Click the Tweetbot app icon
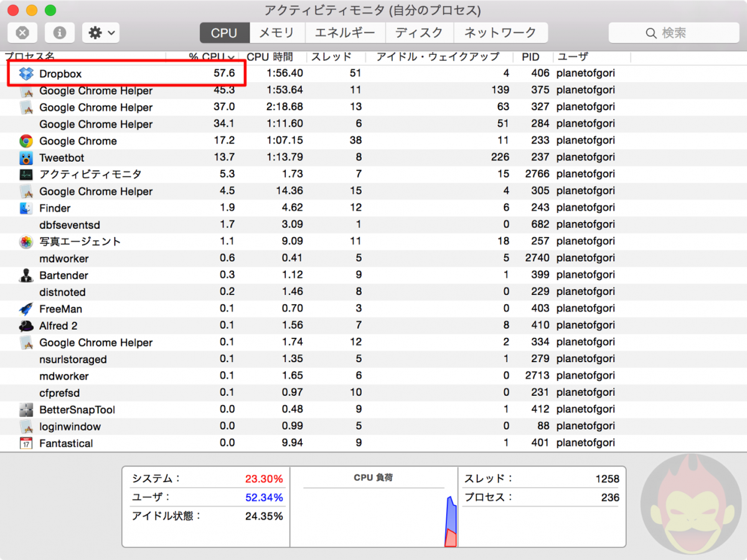 click(26, 157)
